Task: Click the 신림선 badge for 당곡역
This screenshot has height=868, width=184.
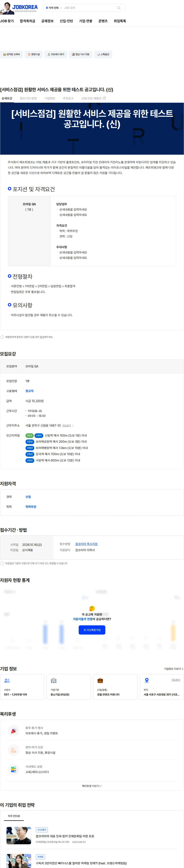Action: tap(30, 454)
